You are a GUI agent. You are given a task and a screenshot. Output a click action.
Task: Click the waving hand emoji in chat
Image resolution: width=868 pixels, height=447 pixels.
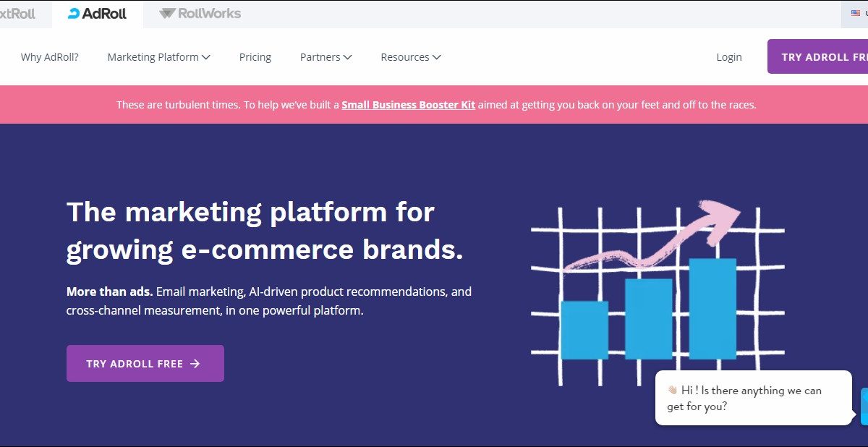pyautogui.click(x=672, y=390)
